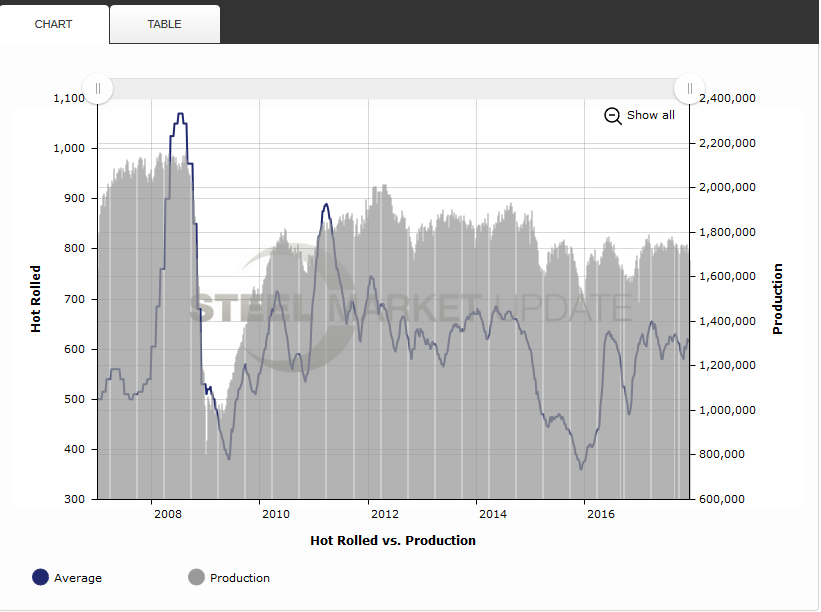This screenshot has width=821, height=612.
Task: Click the Average legend label
Action: (78, 578)
